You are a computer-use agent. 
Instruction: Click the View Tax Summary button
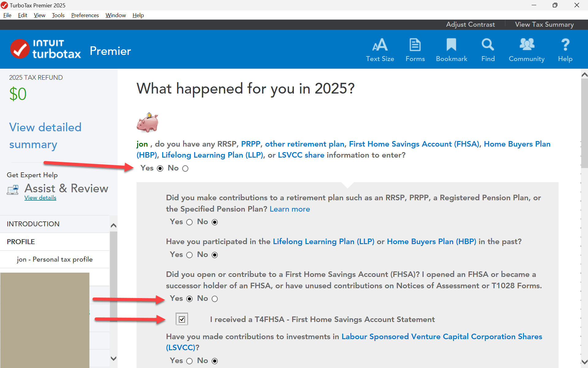pyautogui.click(x=544, y=25)
